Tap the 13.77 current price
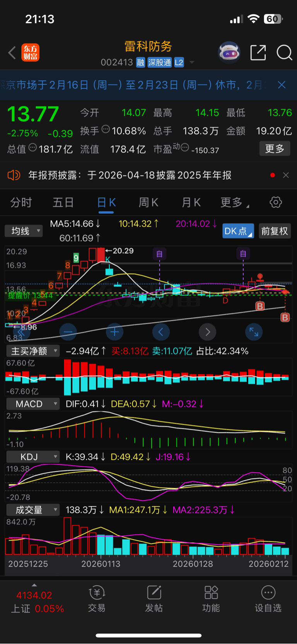The image size is (297, 644). click(33, 114)
